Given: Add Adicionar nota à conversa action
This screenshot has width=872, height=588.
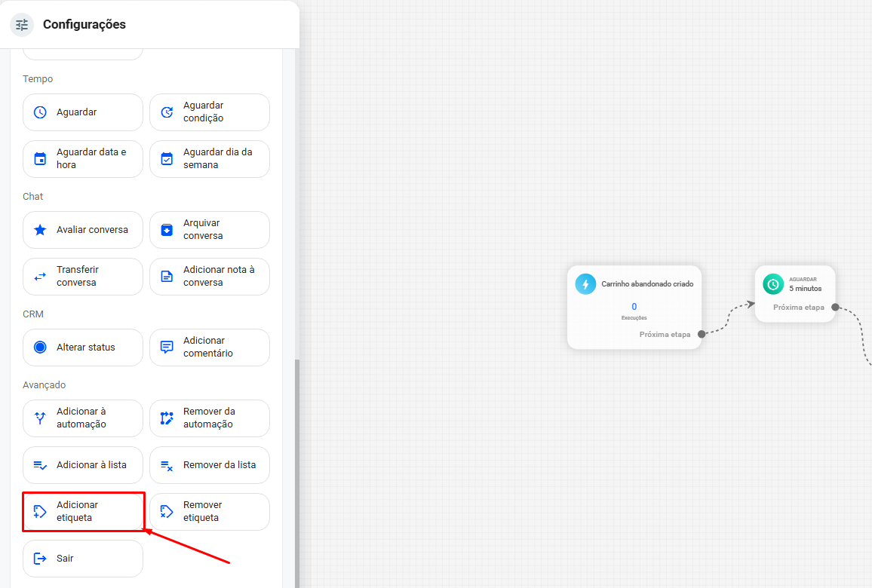Looking at the screenshot, I should pos(210,276).
